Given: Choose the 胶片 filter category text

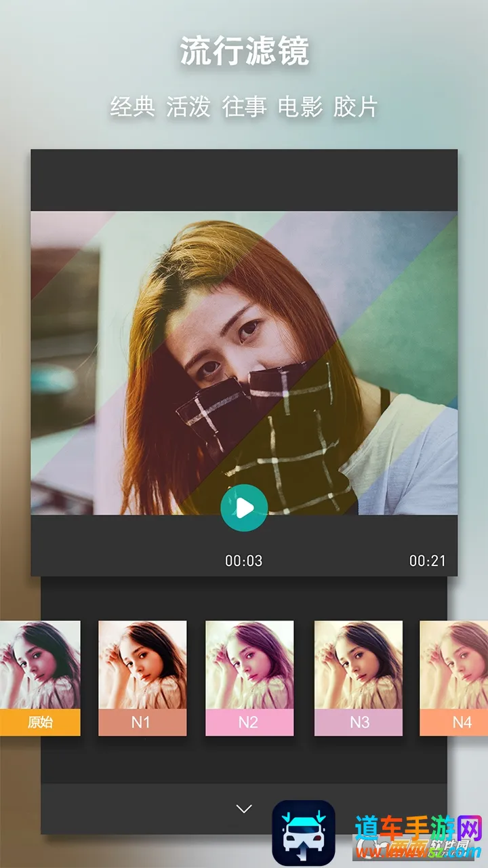Looking at the screenshot, I should [x=355, y=106].
